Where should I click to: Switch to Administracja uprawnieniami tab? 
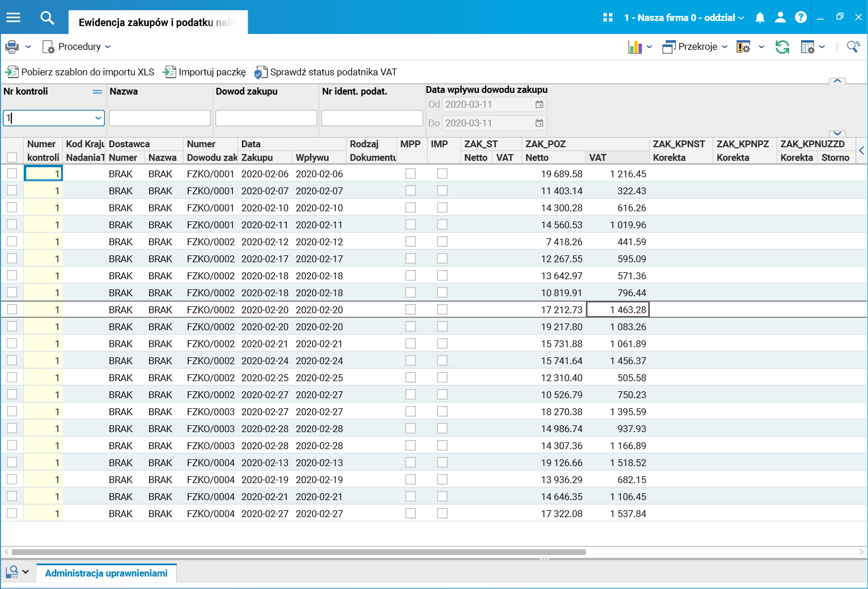(106, 573)
